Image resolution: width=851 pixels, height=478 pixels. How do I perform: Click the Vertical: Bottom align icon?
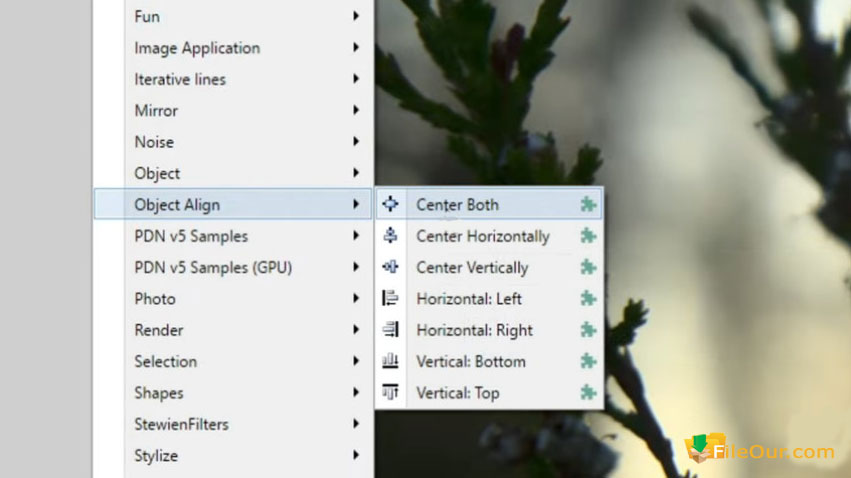(390, 361)
